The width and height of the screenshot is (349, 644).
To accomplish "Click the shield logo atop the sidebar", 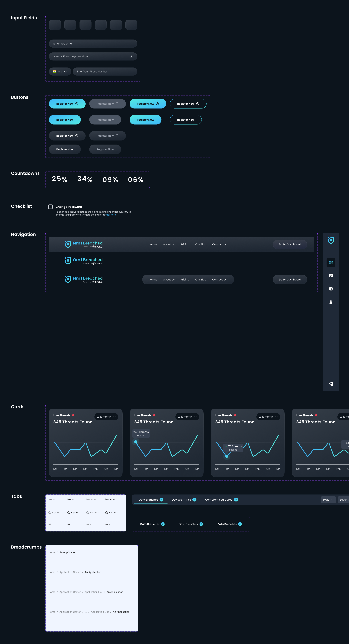I will pyautogui.click(x=331, y=240).
